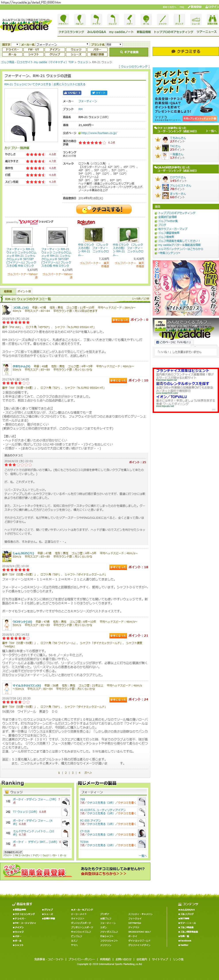This screenshot has height=980, width=219.
Task: Share via the Twitter ツイート button
Action: [x=99, y=93]
